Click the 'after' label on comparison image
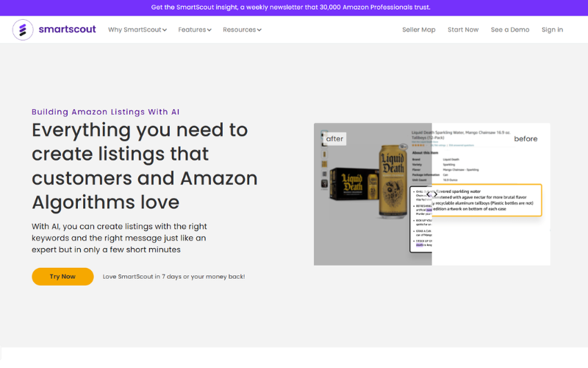 coord(334,139)
